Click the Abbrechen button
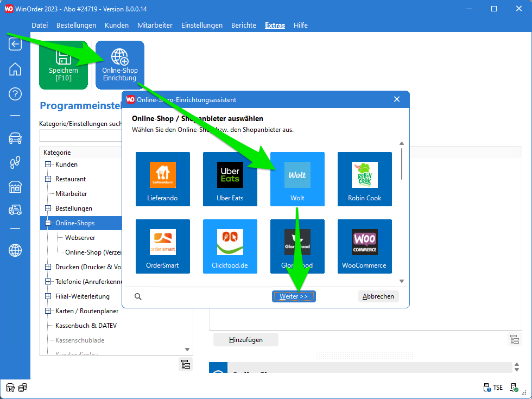 378,296
